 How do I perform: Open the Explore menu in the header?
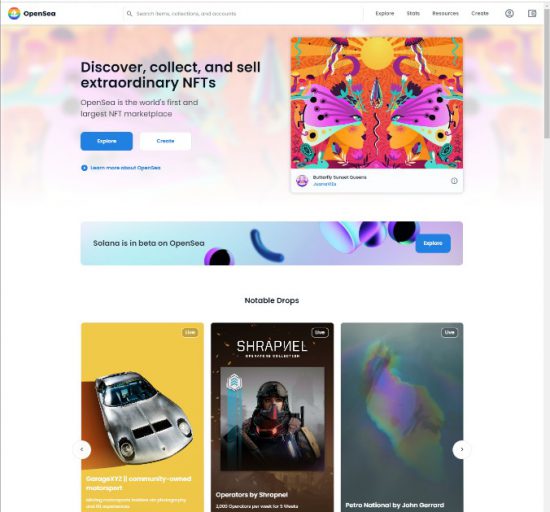click(385, 13)
